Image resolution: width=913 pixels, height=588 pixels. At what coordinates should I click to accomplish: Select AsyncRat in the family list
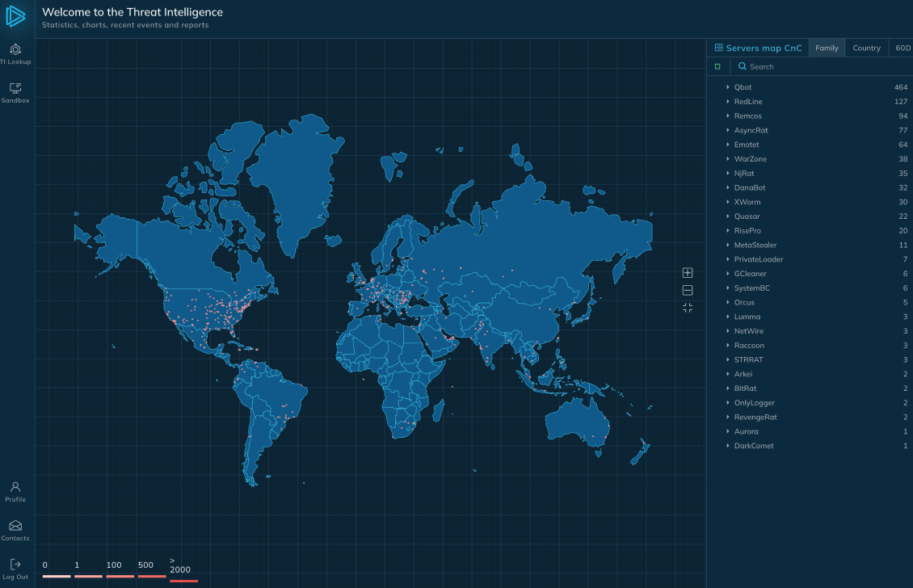[x=751, y=130]
